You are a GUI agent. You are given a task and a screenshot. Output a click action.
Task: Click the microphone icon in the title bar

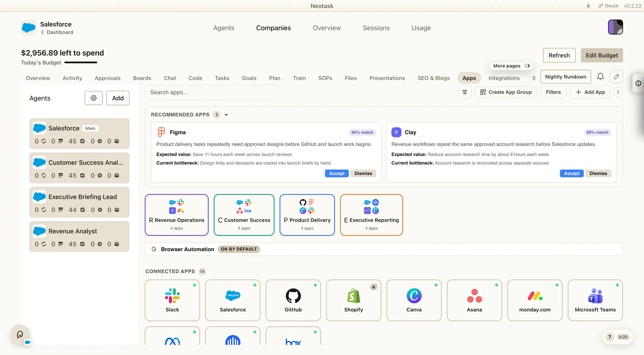pyautogui.click(x=588, y=6)
